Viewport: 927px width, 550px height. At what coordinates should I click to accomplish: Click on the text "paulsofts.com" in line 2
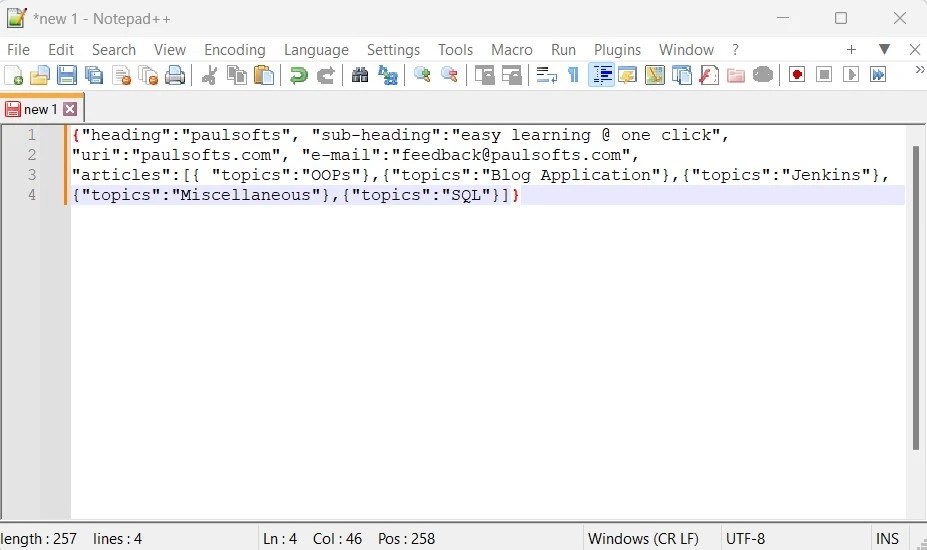tap(205, 155)
